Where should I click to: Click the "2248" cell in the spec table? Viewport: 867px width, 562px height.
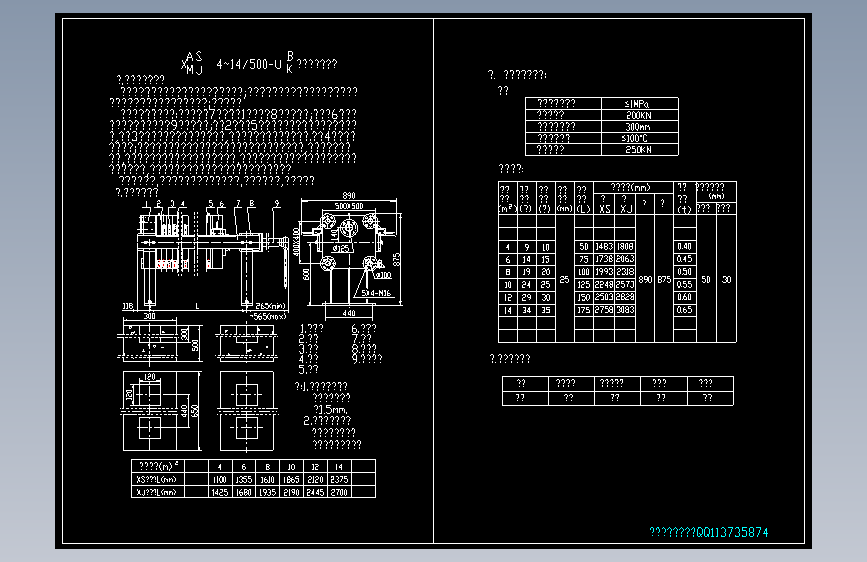(604, 284)
